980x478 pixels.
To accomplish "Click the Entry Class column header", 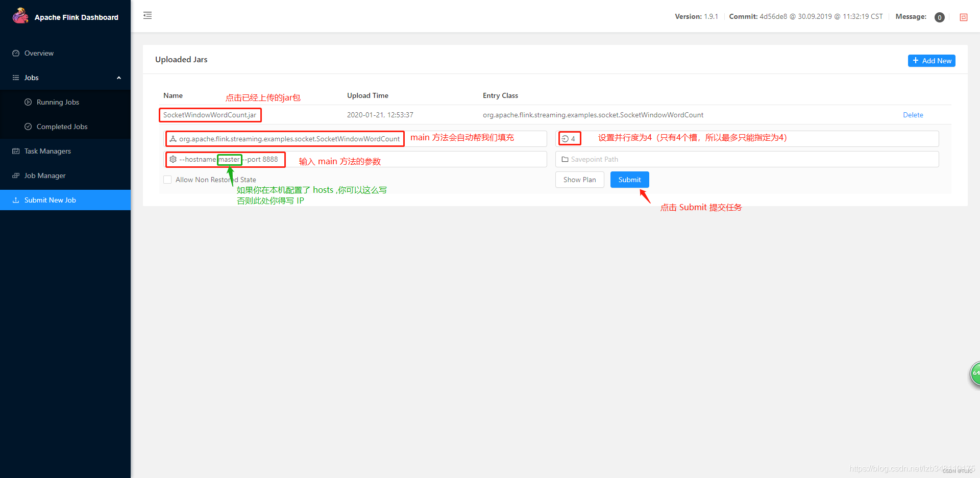I will (x=500, y=95).
